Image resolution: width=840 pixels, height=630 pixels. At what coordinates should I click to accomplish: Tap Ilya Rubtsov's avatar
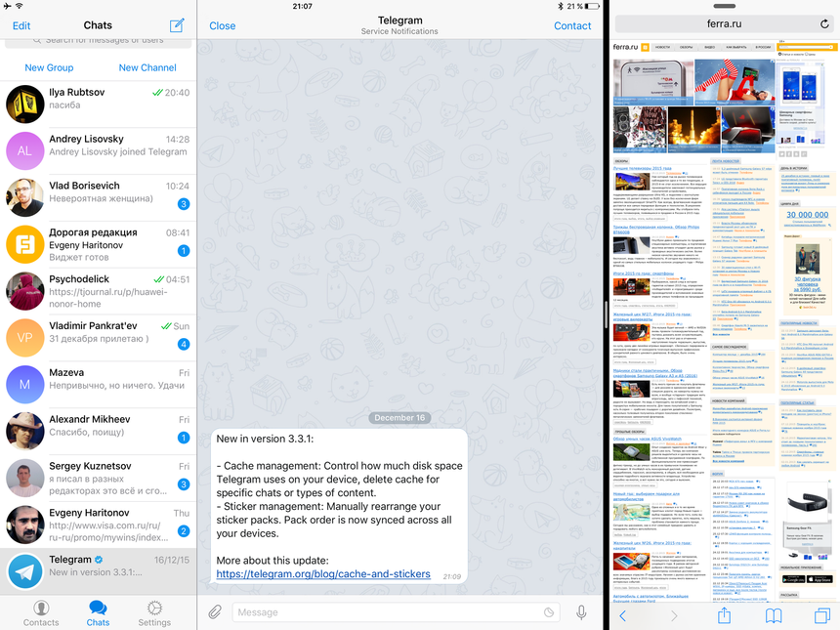(24, 104)
